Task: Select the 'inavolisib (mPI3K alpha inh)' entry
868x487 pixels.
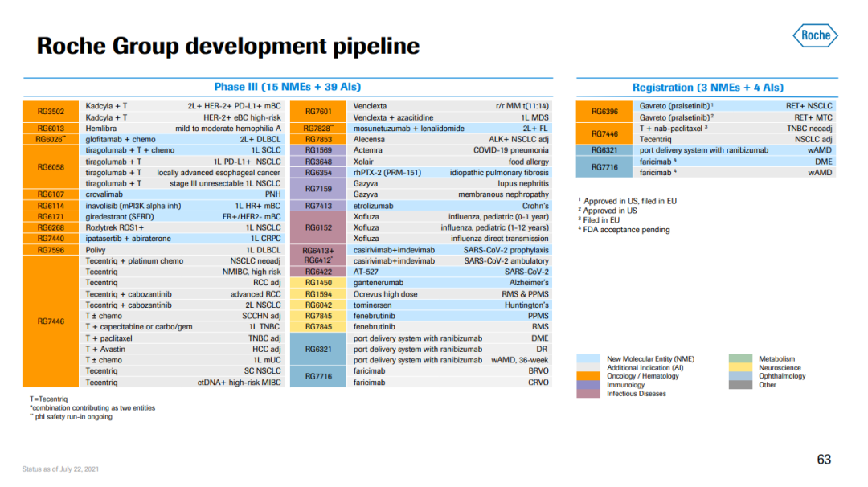Action: pyautogui.click(x=133, y=206)
